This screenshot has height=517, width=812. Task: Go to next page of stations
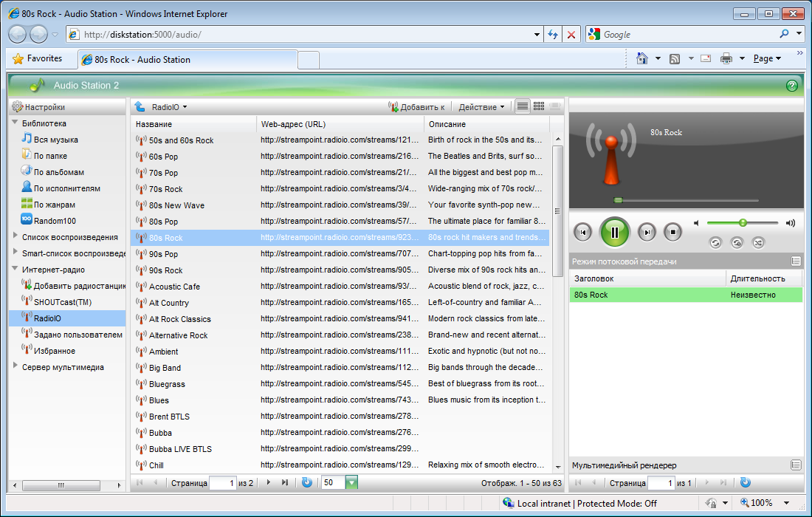(x=268, y=482)
